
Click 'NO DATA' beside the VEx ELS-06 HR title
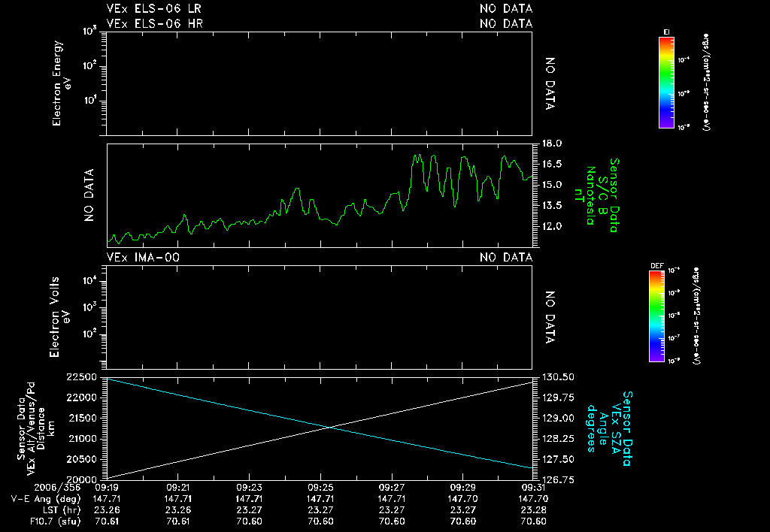506,23
